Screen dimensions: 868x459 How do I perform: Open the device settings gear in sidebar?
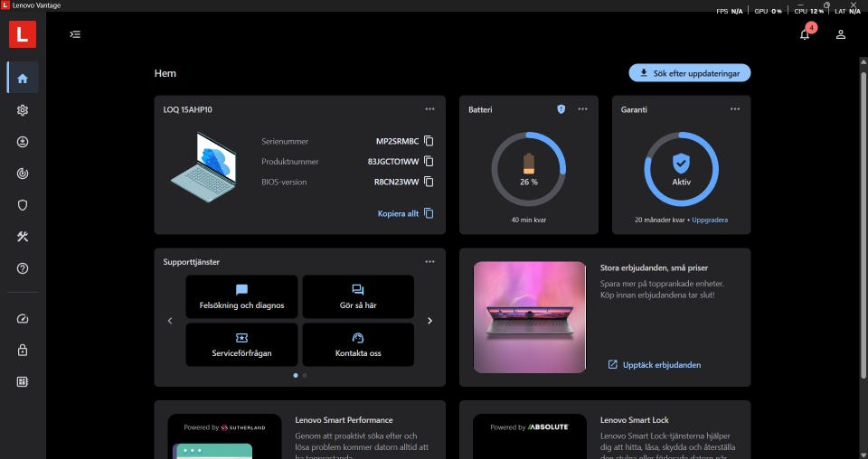click(23, 110)
